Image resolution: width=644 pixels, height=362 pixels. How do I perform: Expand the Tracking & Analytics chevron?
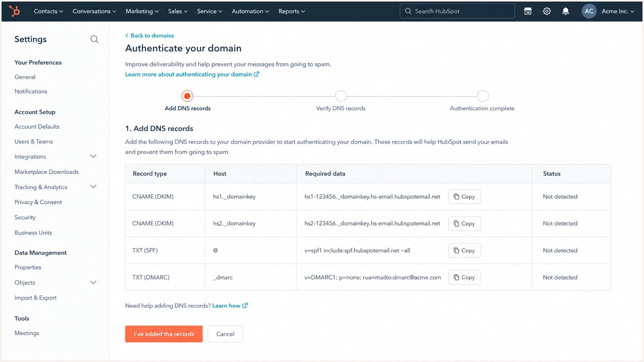click(x=93, y=187)
